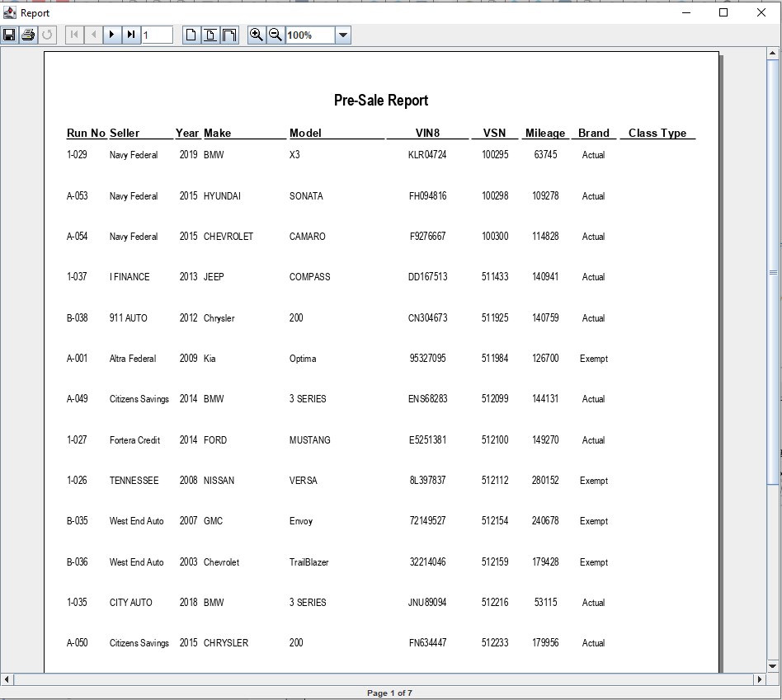Click the vertical scrollbar down arrow

[x=774, y=665]
